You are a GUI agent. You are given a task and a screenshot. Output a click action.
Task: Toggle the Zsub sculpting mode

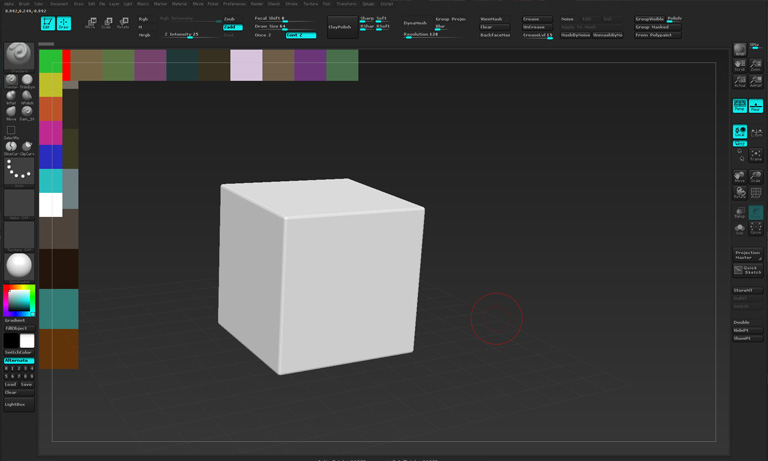pos(230,19)
